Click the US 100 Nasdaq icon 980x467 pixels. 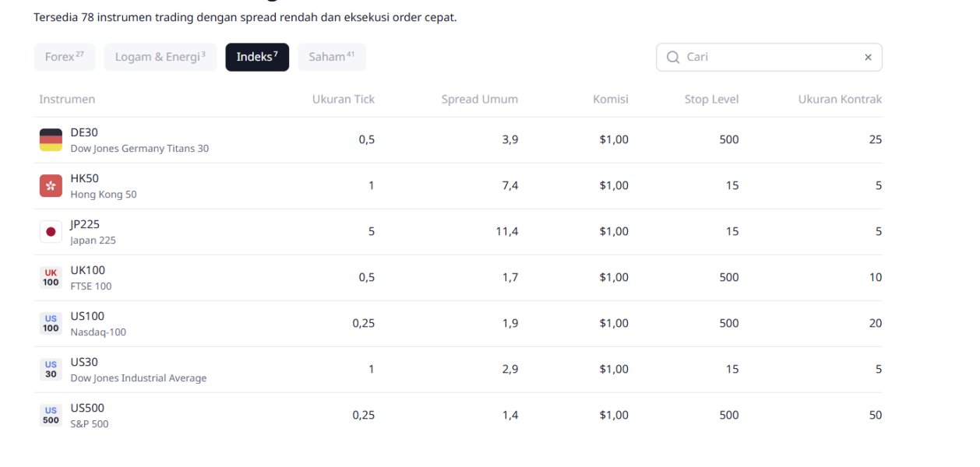tap(51, 324)
